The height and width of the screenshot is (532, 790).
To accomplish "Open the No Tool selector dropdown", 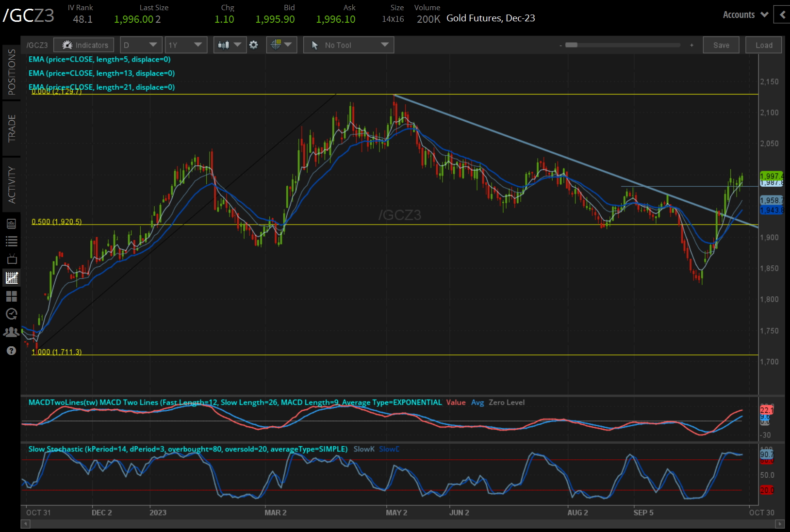I will click(348, 45).
